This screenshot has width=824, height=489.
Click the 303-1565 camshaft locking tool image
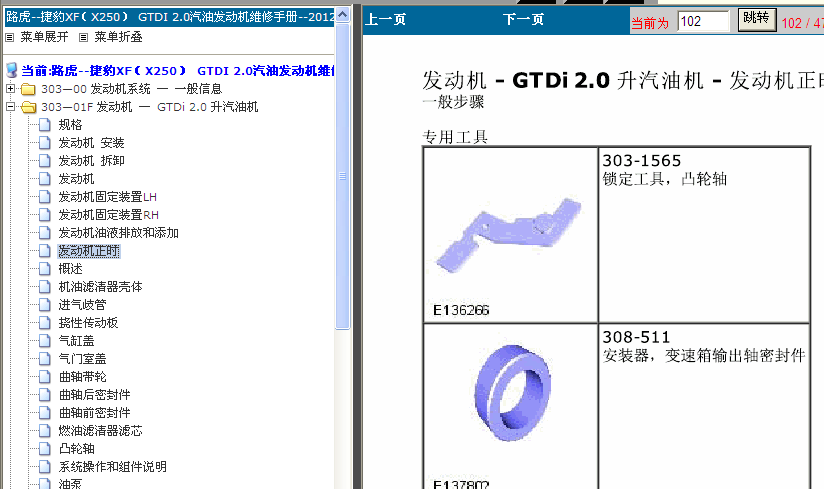click(509, 235)
